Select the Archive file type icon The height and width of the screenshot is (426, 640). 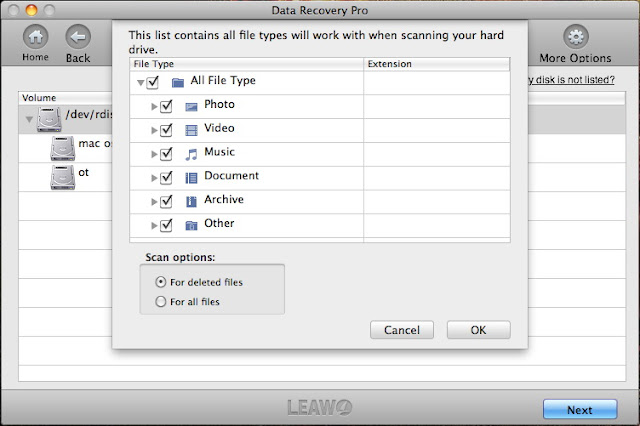(x=191, y=201)
